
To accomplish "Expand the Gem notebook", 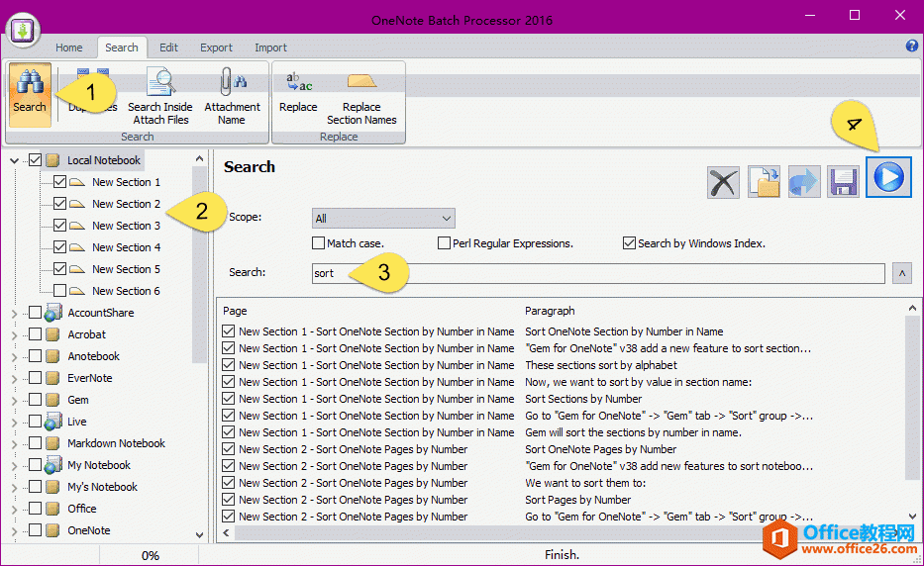I will coord(15,401).
